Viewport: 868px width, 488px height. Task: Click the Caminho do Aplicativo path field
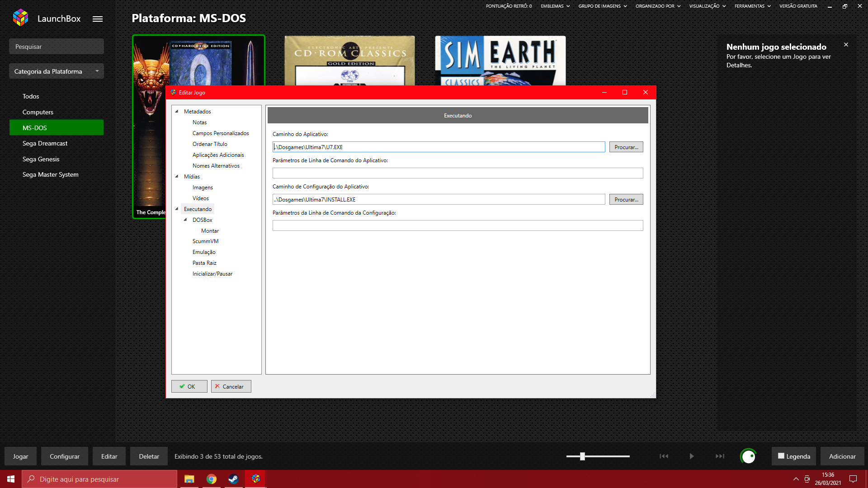click(439, 147)
